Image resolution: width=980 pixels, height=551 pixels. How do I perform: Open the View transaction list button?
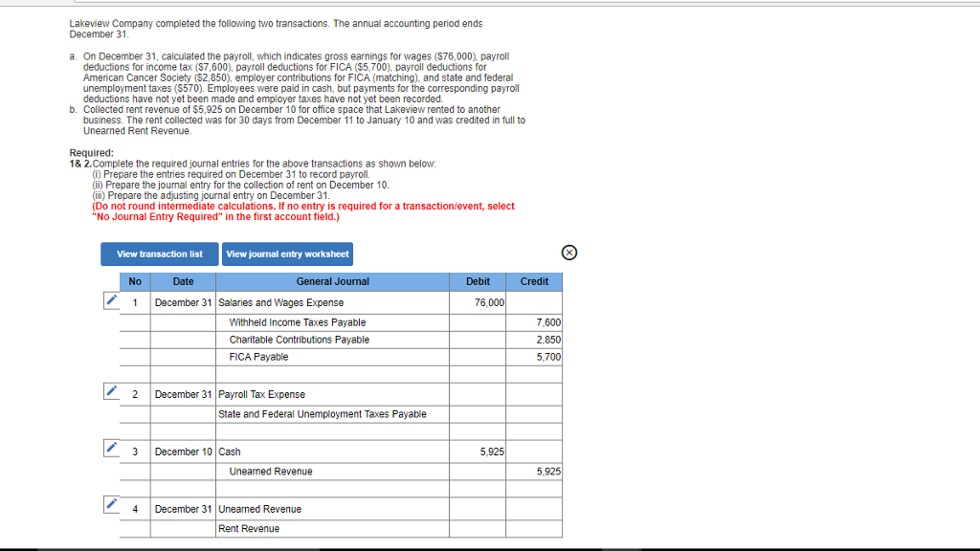click(x=160, y=254)
